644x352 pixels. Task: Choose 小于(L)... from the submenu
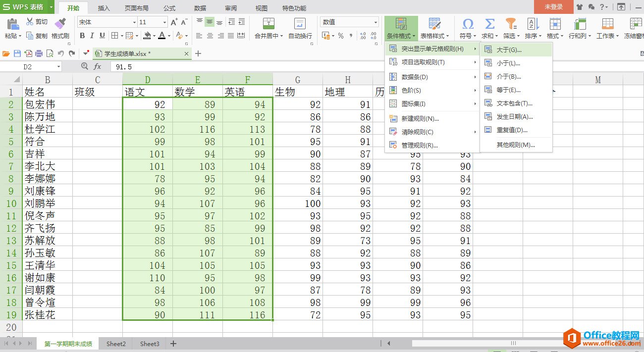(x=516, y=63)
